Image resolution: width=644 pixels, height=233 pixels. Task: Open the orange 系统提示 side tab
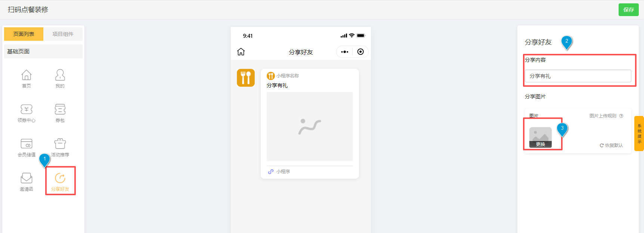click(x=639, y=134)
